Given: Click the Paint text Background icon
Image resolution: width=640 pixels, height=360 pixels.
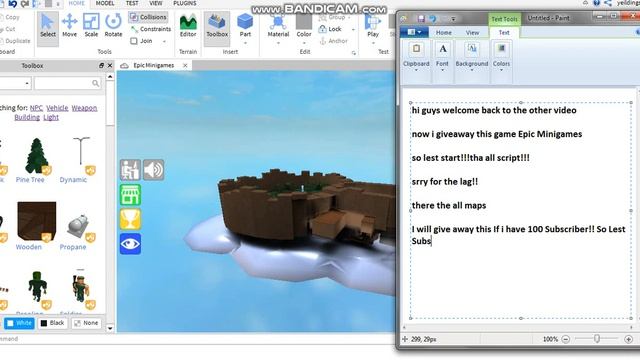Looking at the screenshot, I should [472, 49].
